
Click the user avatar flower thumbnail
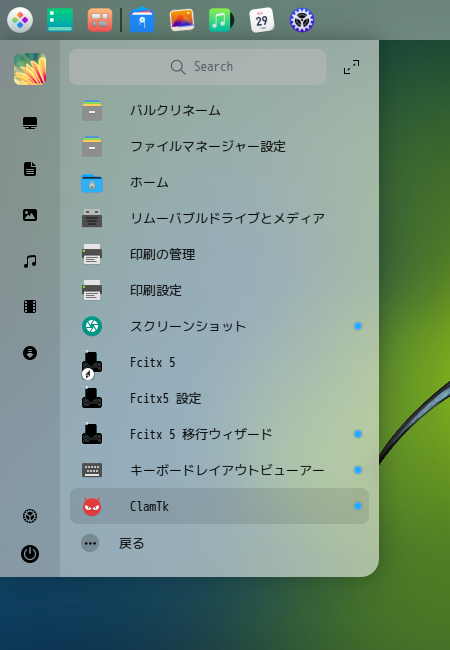coord(30,69)
